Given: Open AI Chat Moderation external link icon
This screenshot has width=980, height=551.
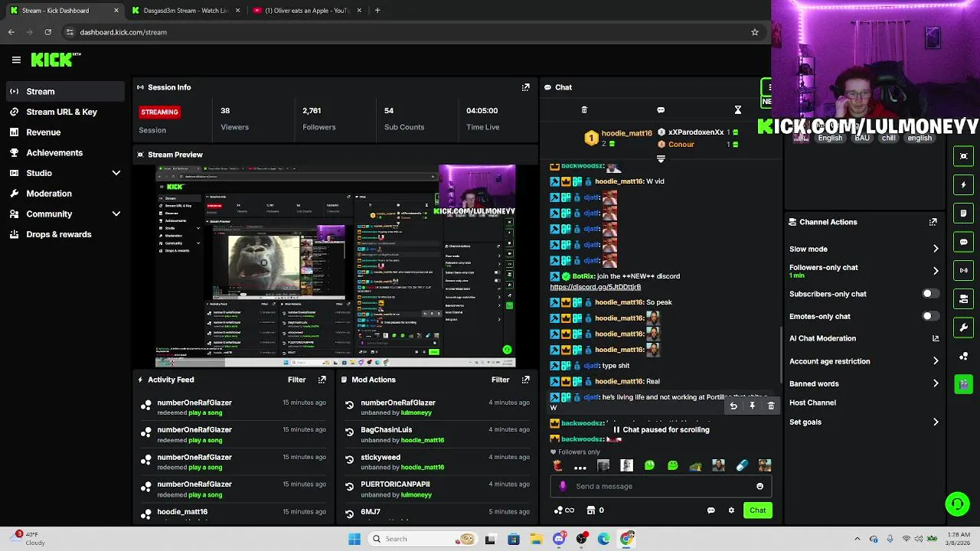Looking at the screenshot, I should click(935, 338).
